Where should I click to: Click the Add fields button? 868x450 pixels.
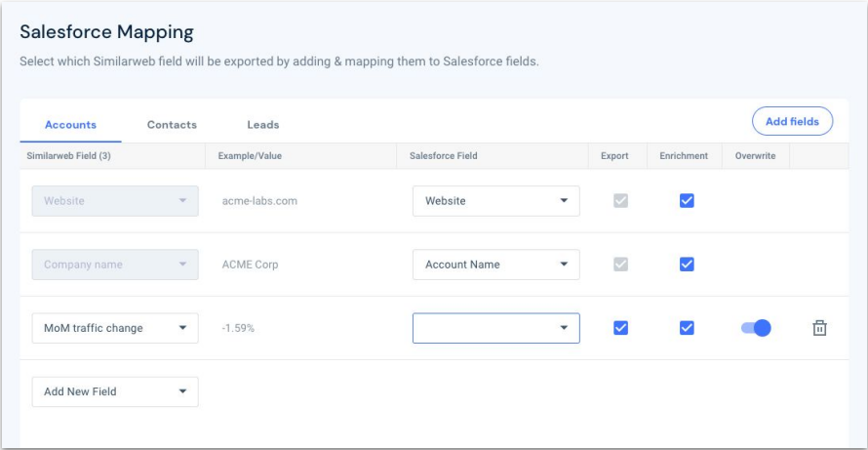click(792, 121)
